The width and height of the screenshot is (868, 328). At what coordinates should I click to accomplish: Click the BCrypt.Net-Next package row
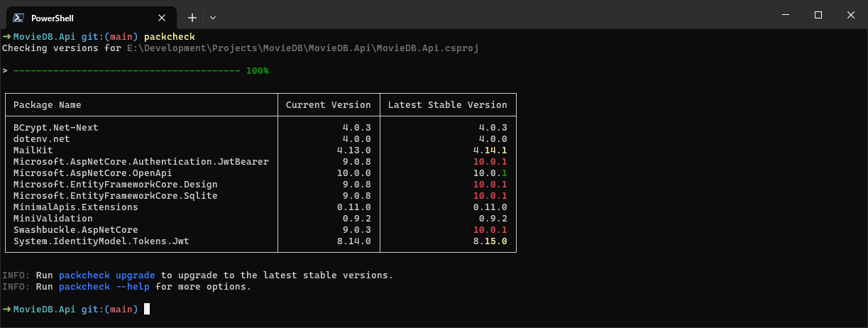pos(260,128)
